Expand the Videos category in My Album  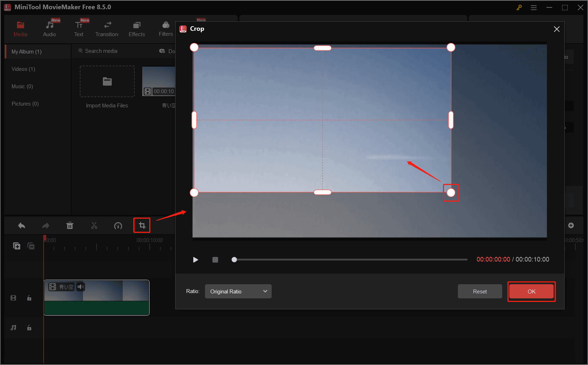click(23, 69)
